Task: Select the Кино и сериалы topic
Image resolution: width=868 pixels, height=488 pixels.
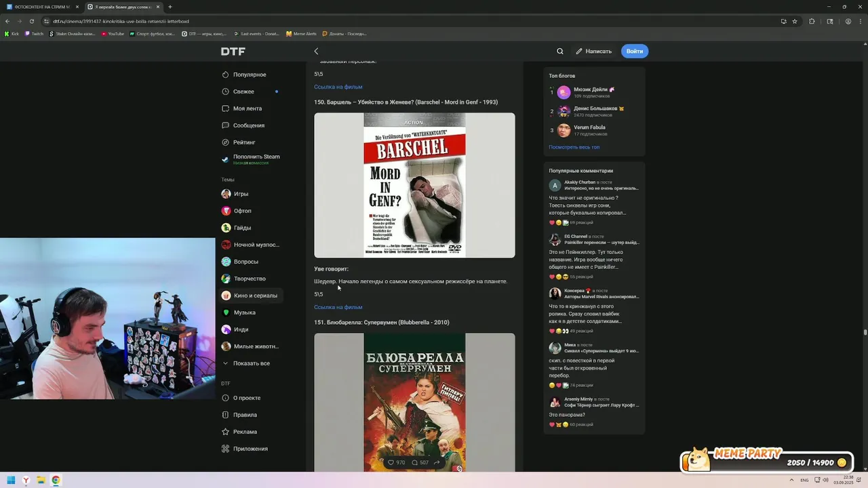Action: point(252,296)
